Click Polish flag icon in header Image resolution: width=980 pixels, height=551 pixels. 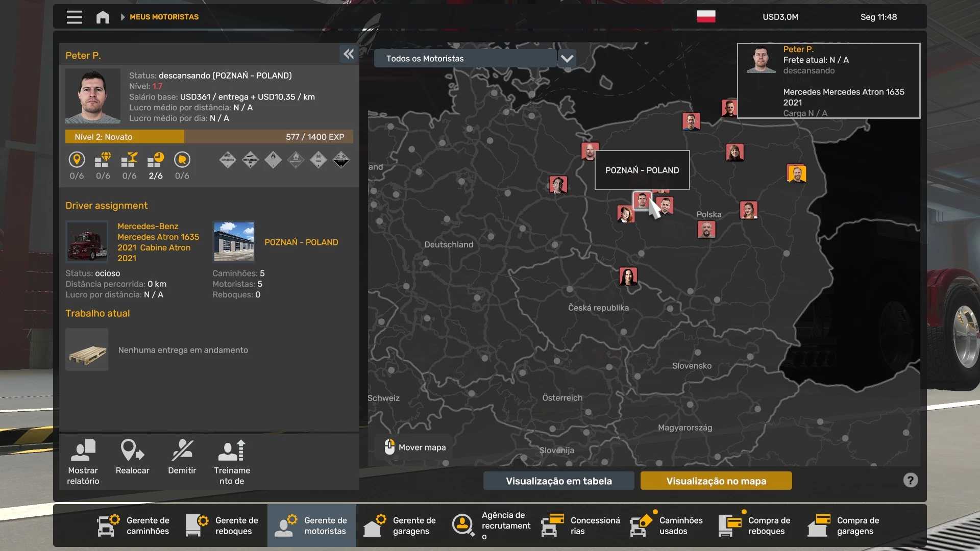pos(706,16)
